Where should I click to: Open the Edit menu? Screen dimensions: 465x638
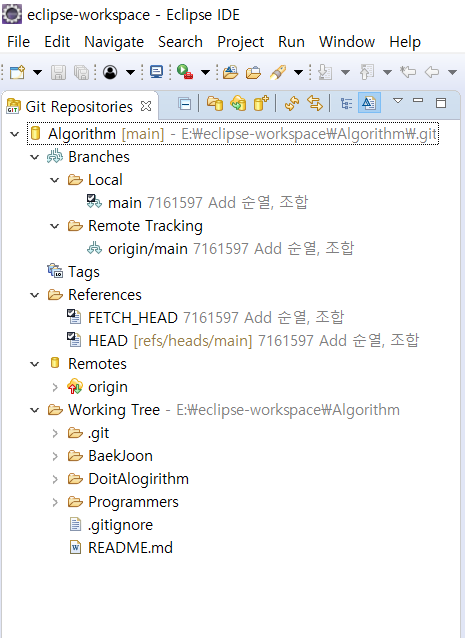(57, 42)
